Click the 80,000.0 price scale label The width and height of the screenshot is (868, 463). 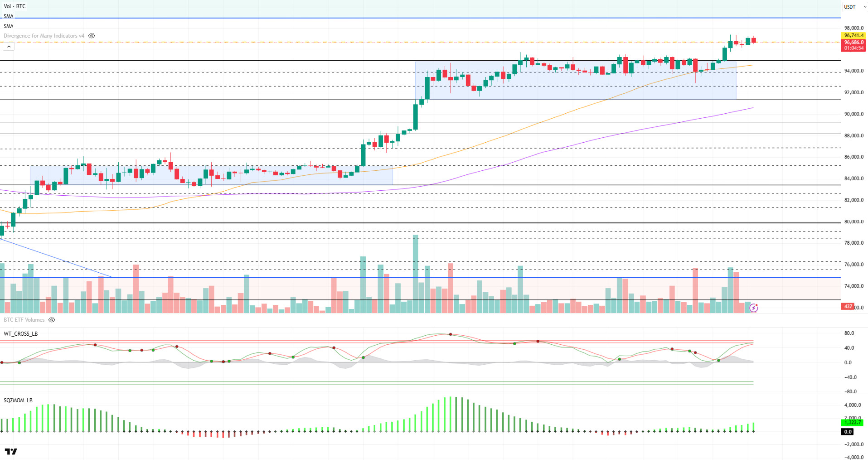pyautogui.click(x=853, y=222)
